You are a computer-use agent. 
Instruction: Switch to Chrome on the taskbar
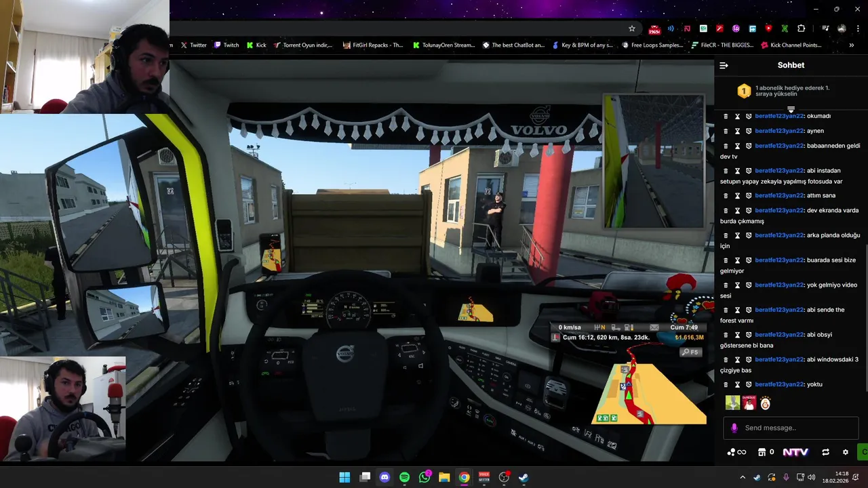click(x=464, y=477)
